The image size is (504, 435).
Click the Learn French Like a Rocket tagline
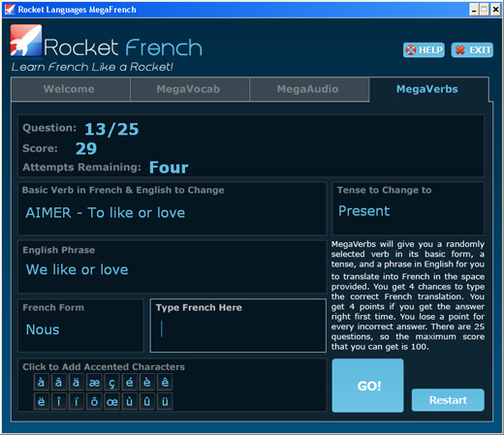(x=92, y=67)
